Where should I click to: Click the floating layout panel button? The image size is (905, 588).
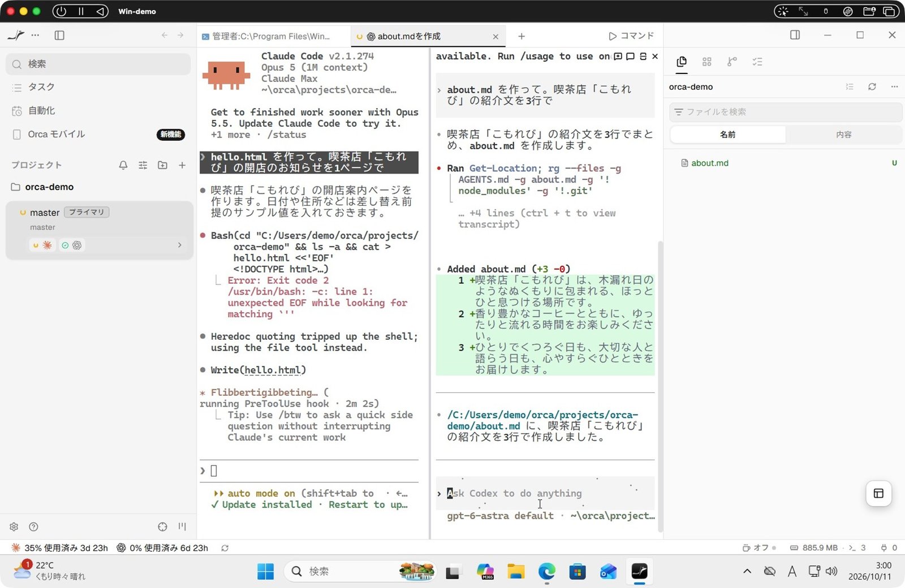[878, 494]
